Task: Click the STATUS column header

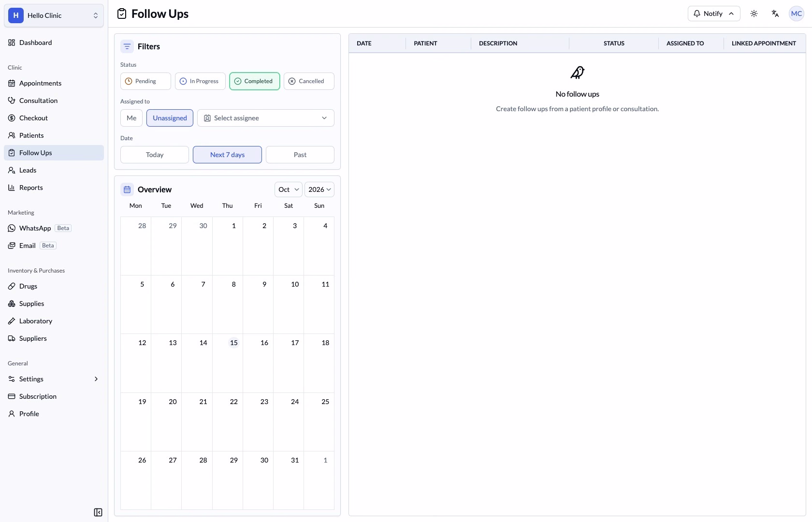Action: click(614, 43)
